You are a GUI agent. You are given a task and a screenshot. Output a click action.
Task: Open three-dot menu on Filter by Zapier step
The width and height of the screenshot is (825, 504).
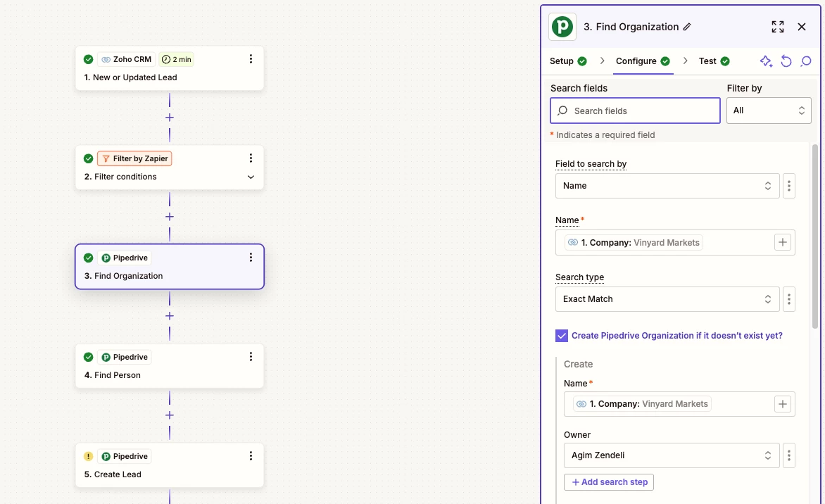[x=251, y=158]
